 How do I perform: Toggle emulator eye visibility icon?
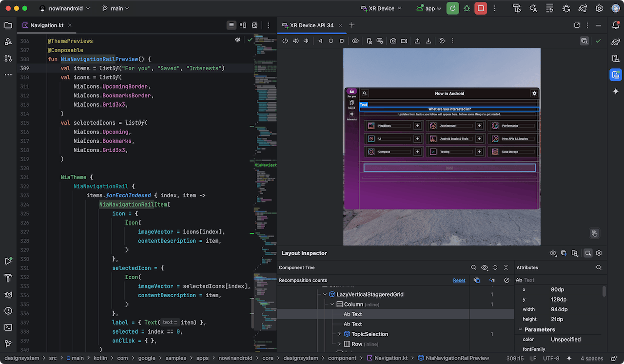355,41
